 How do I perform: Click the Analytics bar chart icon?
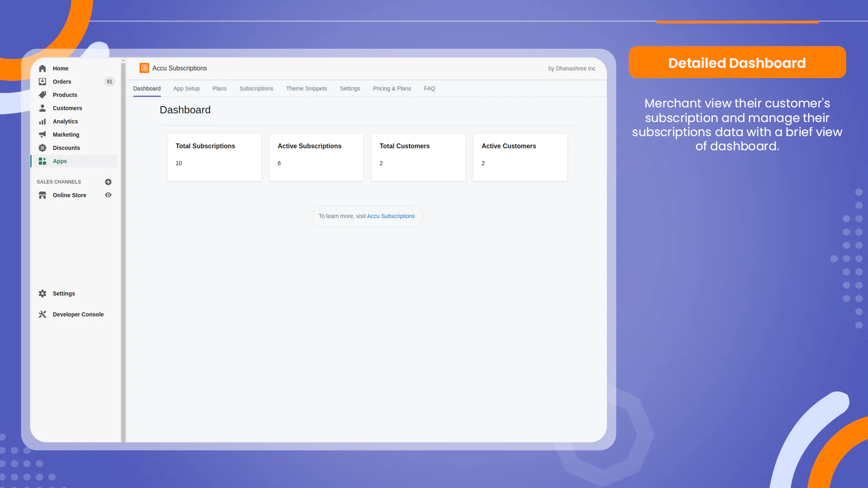pos(42,121)
